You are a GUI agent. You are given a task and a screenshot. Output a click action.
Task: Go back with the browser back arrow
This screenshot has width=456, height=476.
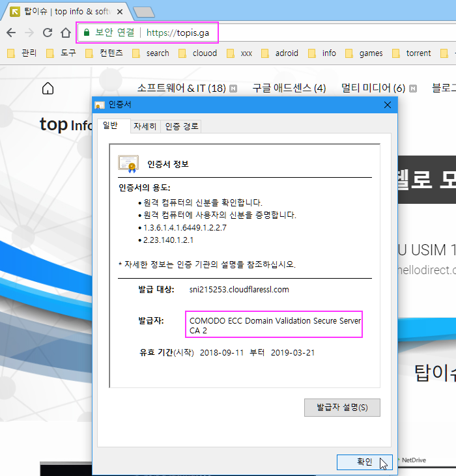point(11,33)
